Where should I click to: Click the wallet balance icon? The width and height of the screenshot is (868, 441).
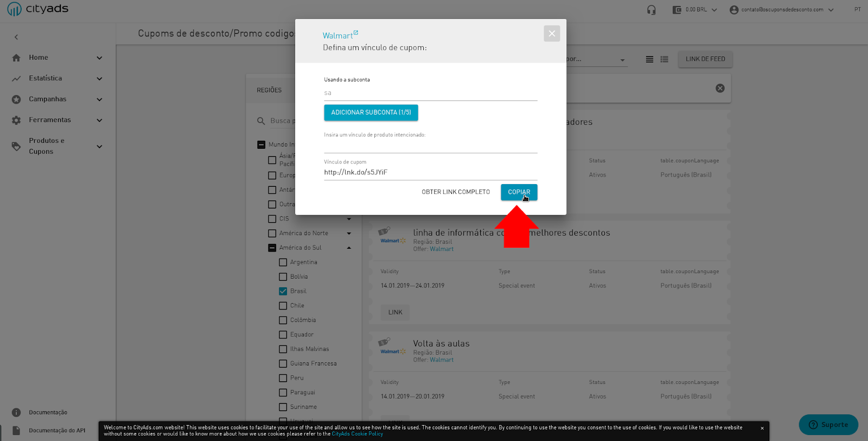point(677,10)
